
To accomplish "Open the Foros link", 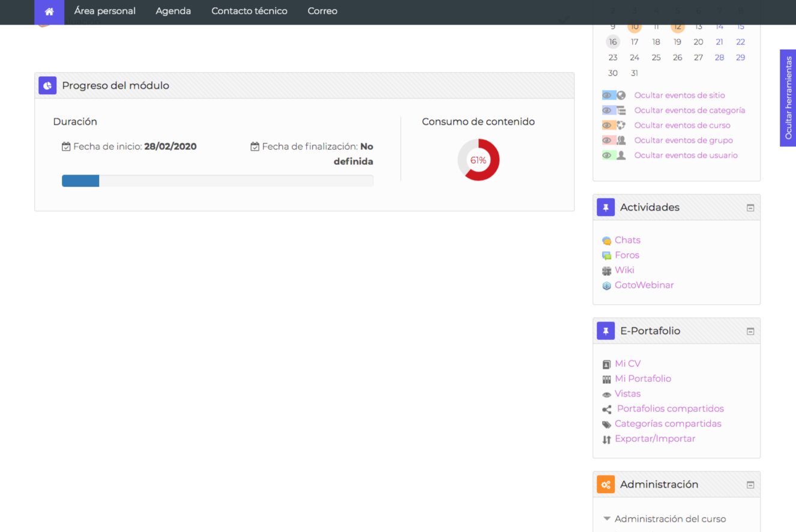I will point(627,256).
